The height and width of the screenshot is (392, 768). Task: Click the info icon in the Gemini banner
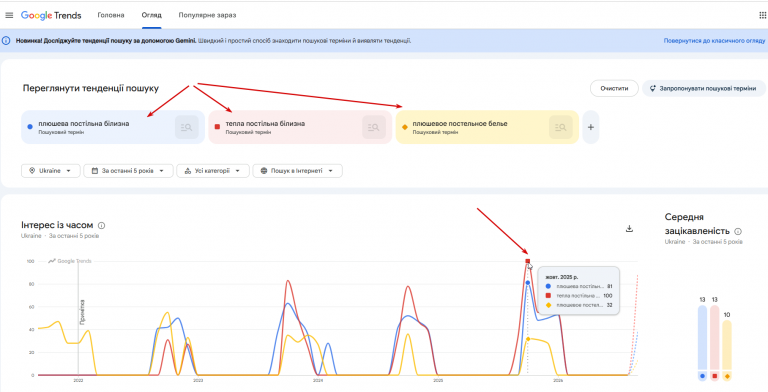coord(6,41)
